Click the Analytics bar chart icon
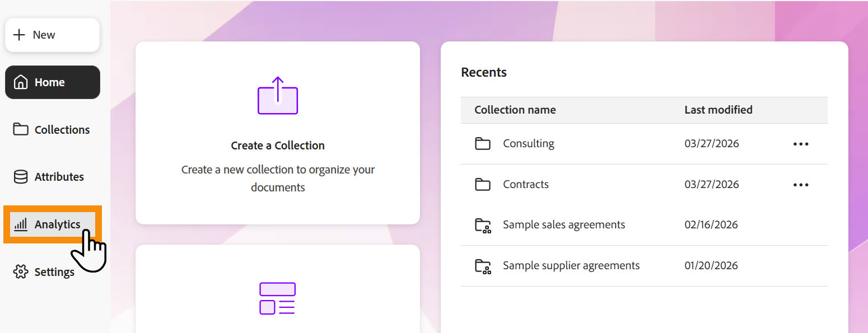 (x=21, y=224)
